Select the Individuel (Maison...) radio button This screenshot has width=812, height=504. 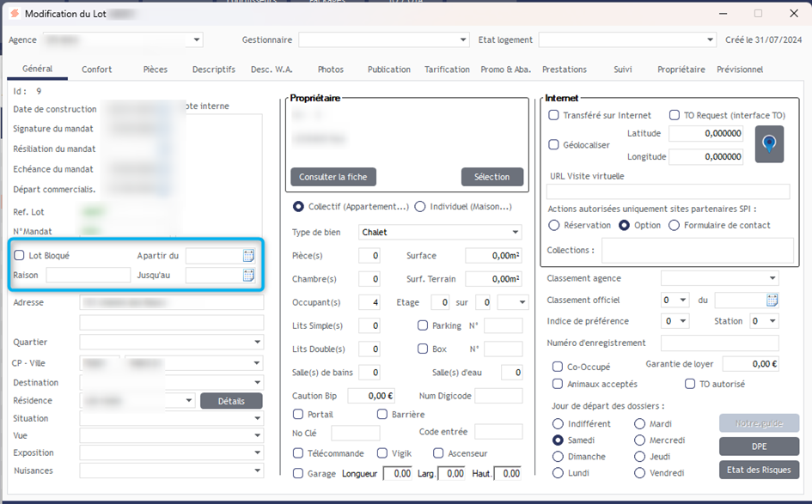coord(420,206)
